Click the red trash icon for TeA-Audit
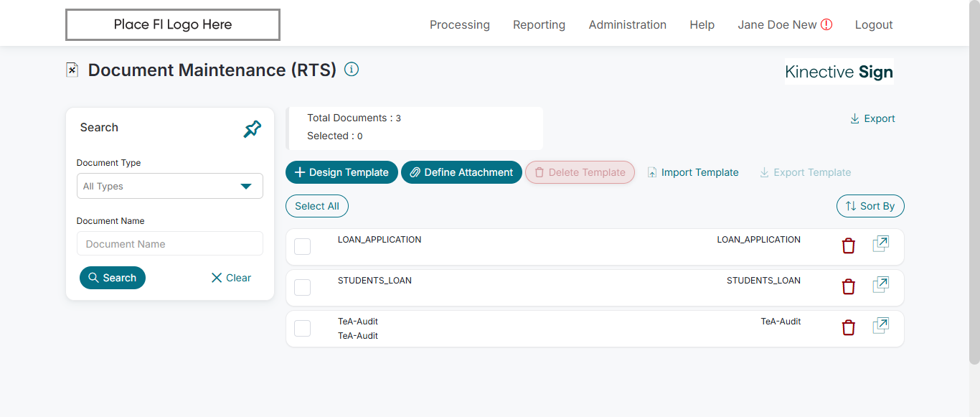The image size is (980, 417). (849, 328)
